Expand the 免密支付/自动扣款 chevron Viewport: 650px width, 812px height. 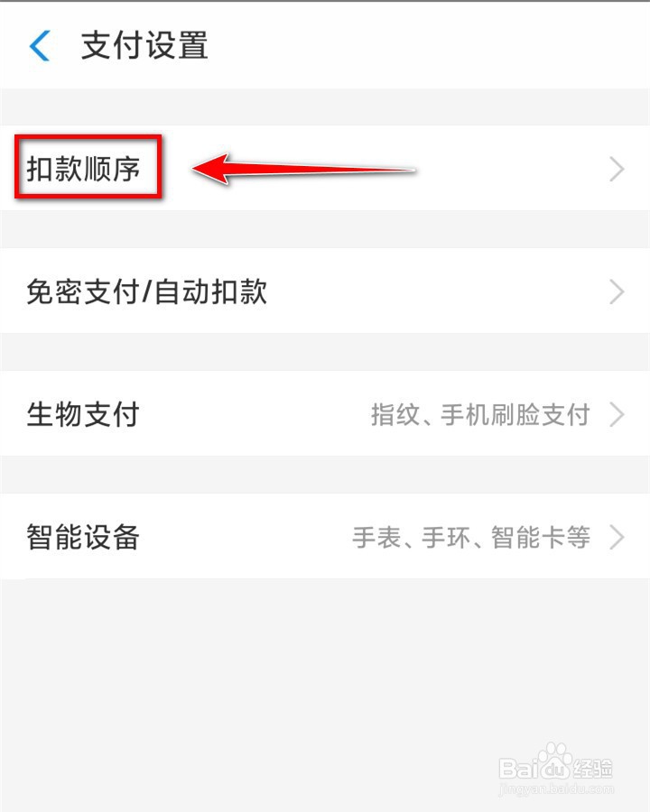click(x=617, y=291)
